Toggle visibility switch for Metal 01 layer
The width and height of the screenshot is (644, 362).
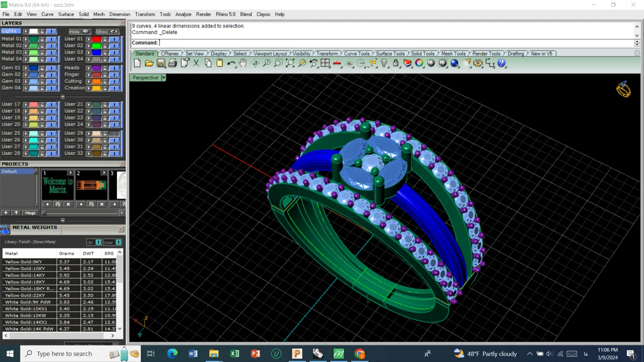coord(51,39)
